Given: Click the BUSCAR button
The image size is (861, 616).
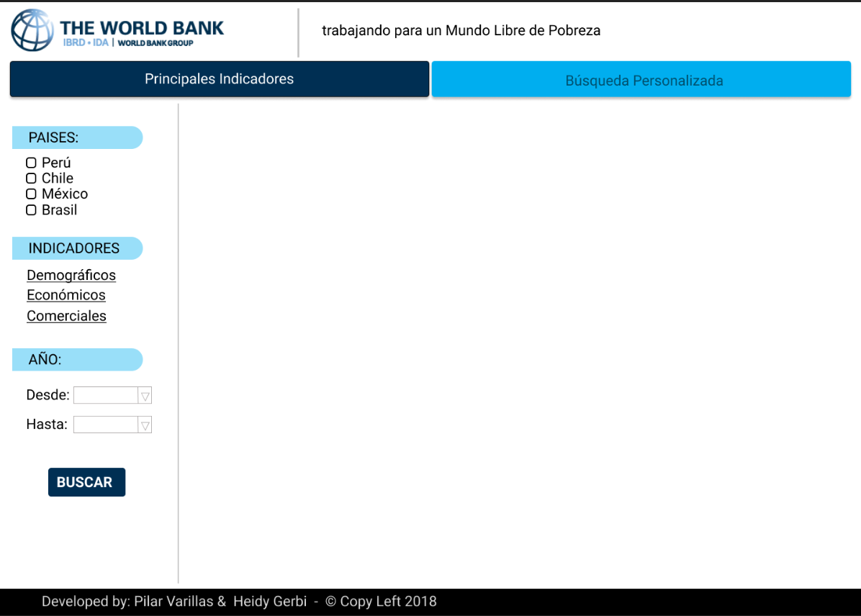Looking at the screenshot, I should coord(87,482).
